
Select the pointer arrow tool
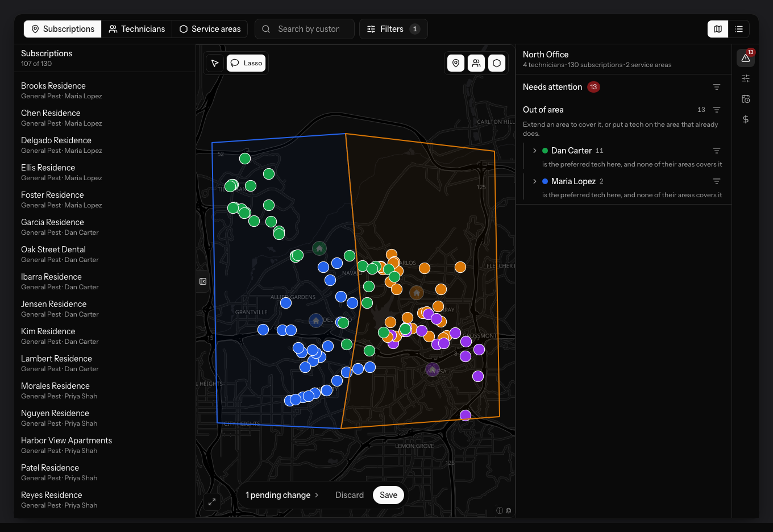point(215,63)
